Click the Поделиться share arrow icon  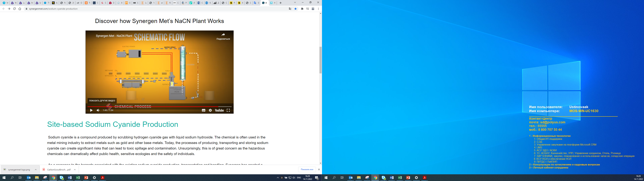tap(223, 35)
